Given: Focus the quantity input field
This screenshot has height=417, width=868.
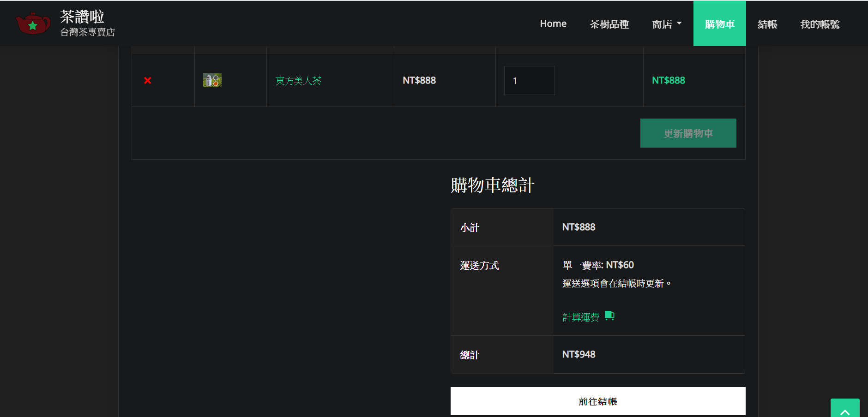Looking at the screenshot, I should 529,81.
